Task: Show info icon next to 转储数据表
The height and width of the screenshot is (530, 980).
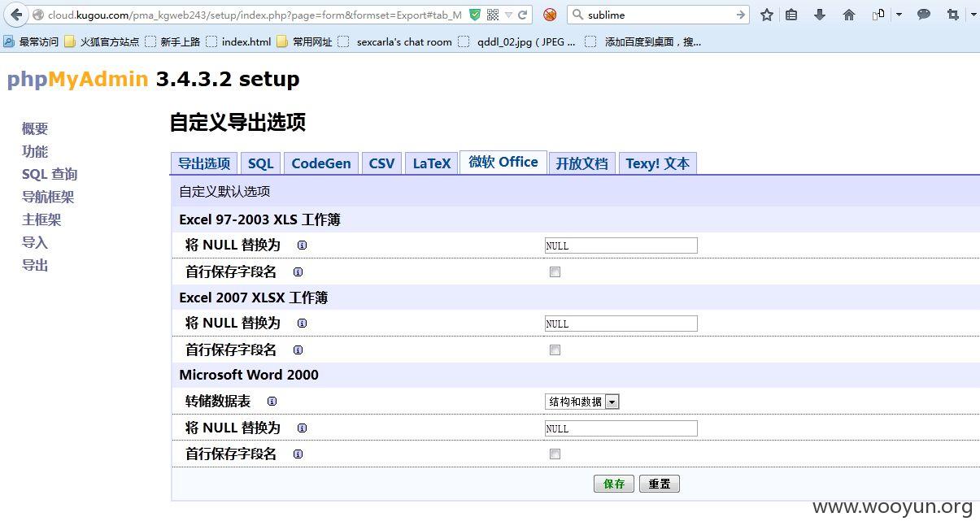Action: [x=272, y=401]
